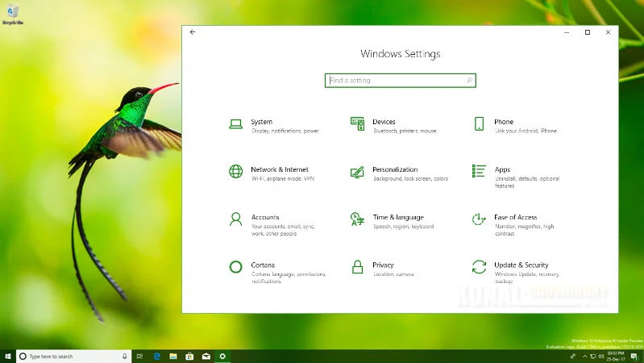
Task: Click the back arrow in Settings
Action: 193,32
